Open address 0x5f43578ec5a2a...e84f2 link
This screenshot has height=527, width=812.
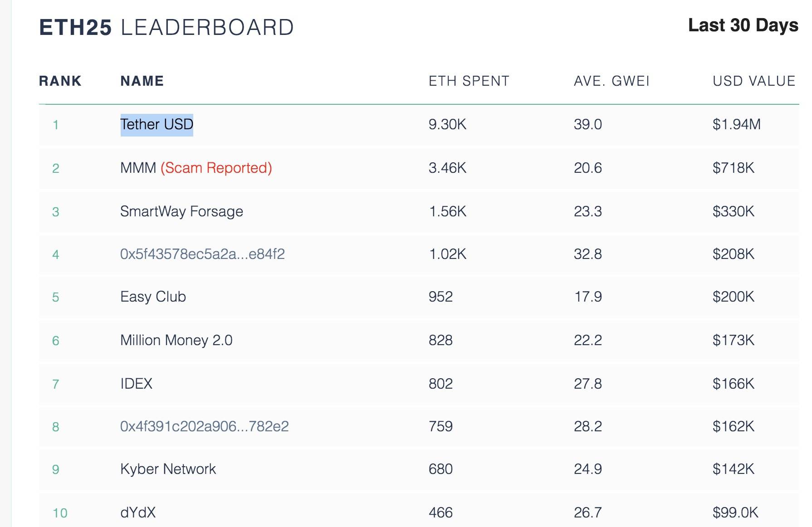point(202,254)
